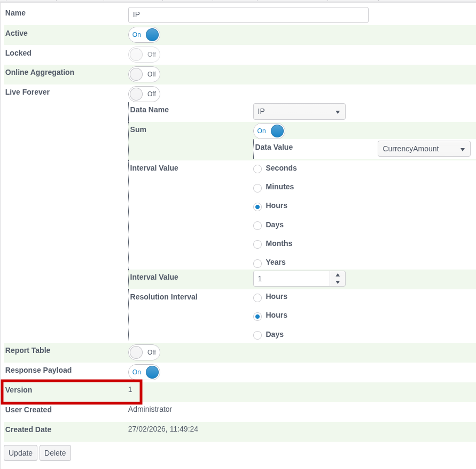Open the Data Value CurrencyAmount dropdown
The height and width of the screenshot is (469, 476).
click(x=424, y=149)
